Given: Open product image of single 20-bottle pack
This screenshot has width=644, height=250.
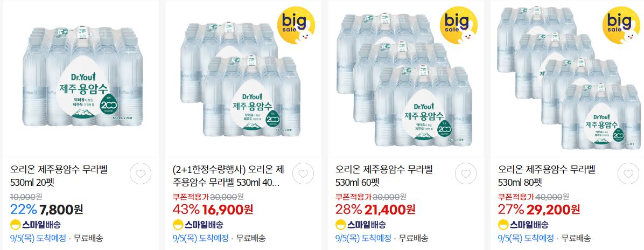Looking at the screenshot, I should coord(81,78).
